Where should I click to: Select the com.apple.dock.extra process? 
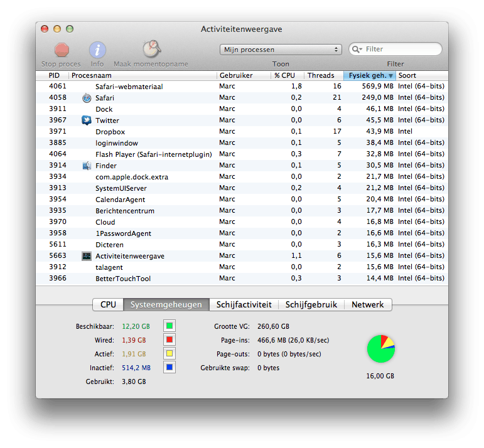point(242,177)
